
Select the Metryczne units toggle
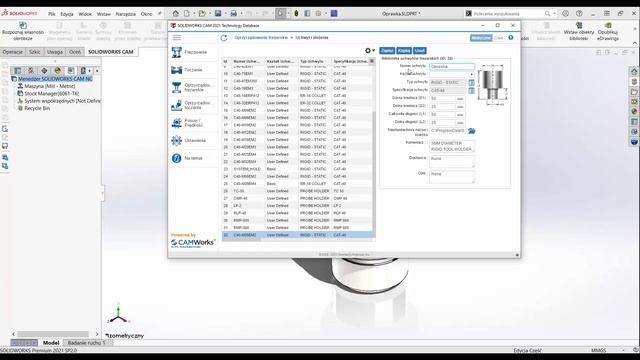[x=481, y=38]
